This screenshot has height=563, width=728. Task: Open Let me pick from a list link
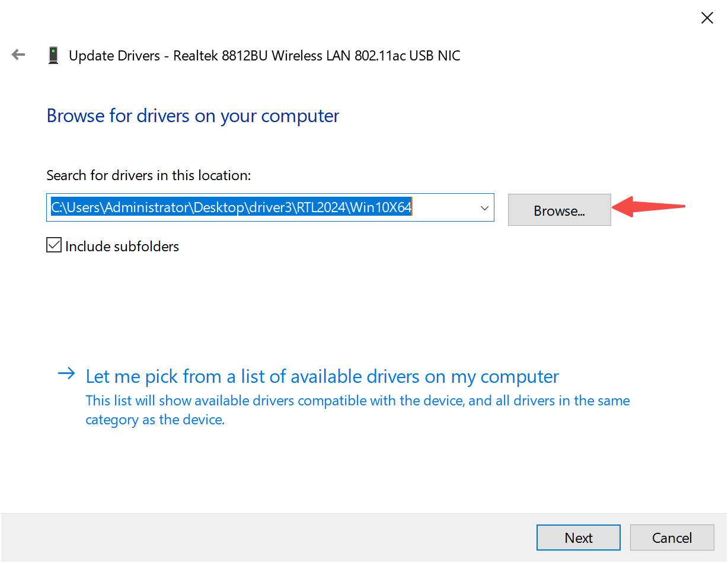tap(322, 377)
